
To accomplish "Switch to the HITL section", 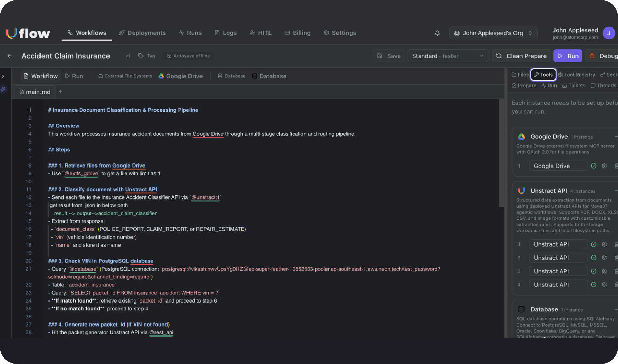I will coord(261,33).
